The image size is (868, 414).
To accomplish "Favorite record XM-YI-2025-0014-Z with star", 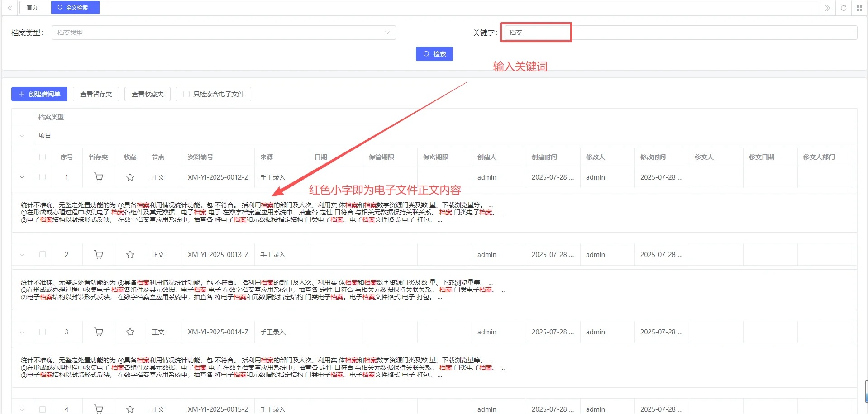I will click(x=130, y=332).
